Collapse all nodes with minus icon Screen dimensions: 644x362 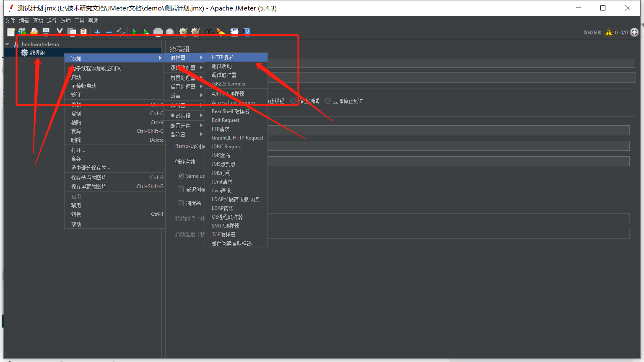109,32
